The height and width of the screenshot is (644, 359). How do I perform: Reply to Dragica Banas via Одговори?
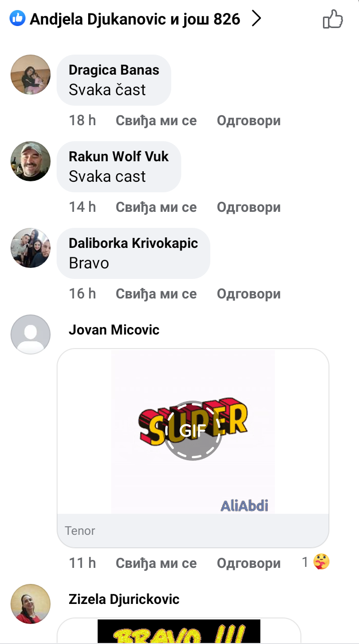248,121
